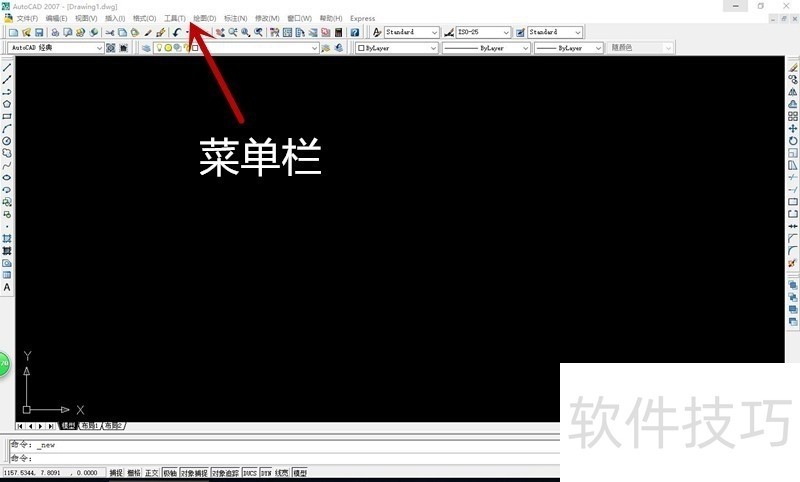Open the Layer Properties Manager icon
Image resolution: width=800 pixels, height=482 pixels.
coord(146,48)
